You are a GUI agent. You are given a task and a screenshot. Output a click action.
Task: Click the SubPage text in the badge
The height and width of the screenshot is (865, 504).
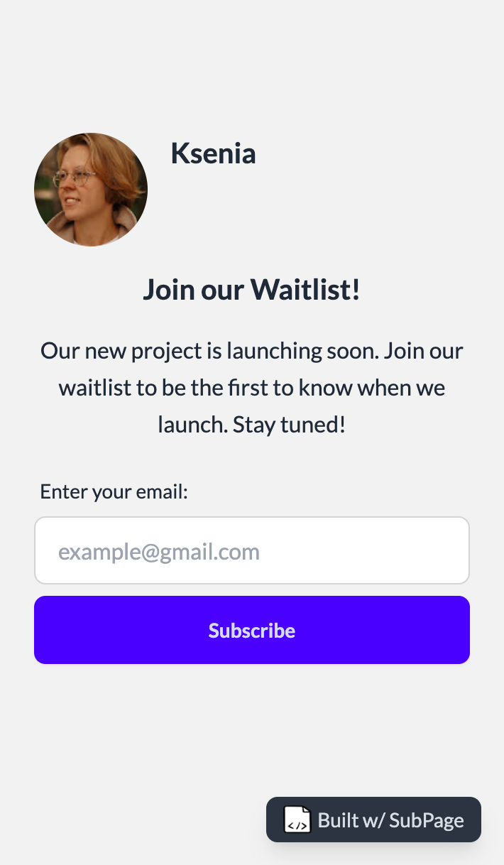(x=427, y=820)
